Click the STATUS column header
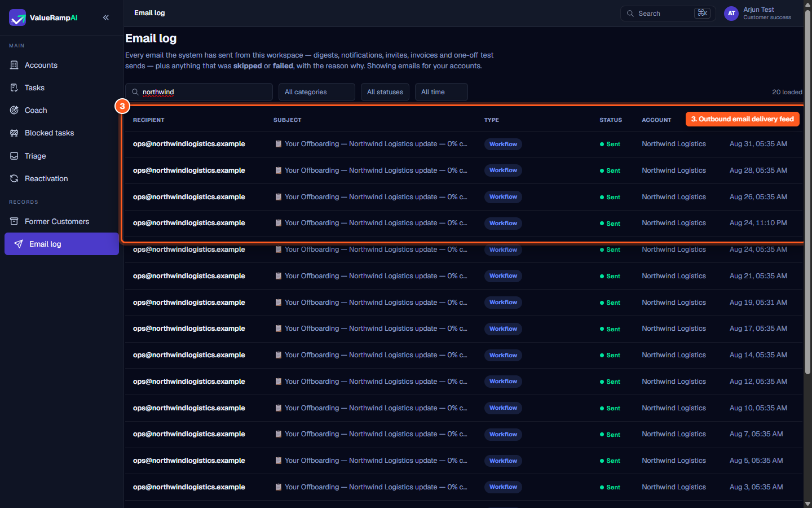 point(611,120)
